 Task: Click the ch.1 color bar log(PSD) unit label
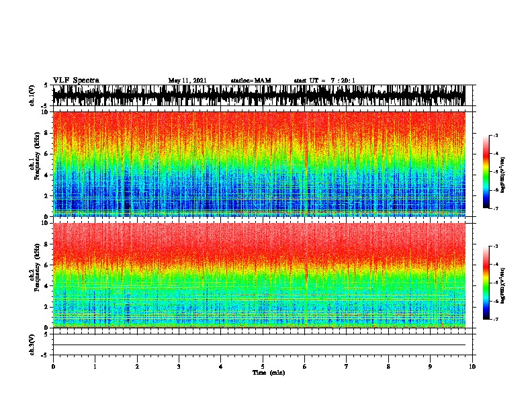pyautogui.click(x=502, y=175)
